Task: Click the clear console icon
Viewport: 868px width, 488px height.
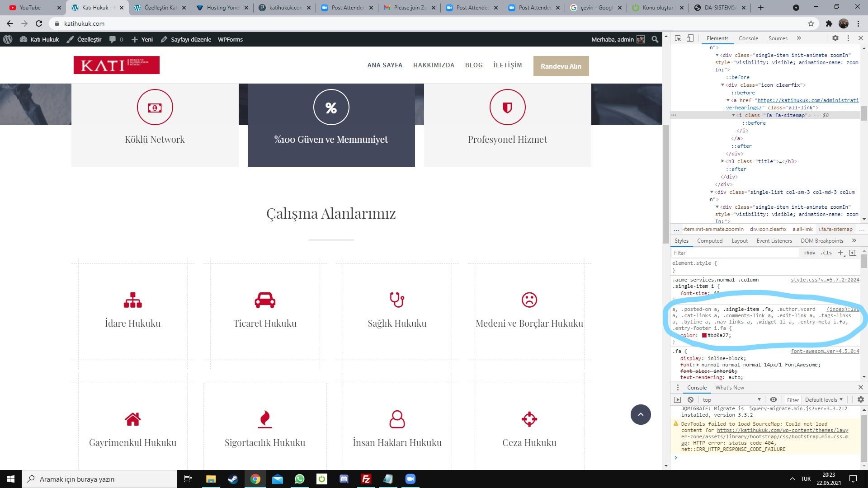Action: click(x=690, y=400)
